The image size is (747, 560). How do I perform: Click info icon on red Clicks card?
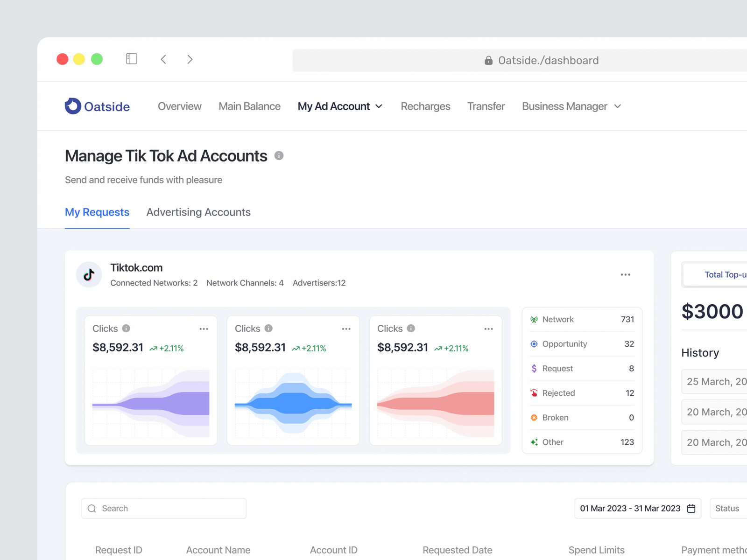point(411,329)
